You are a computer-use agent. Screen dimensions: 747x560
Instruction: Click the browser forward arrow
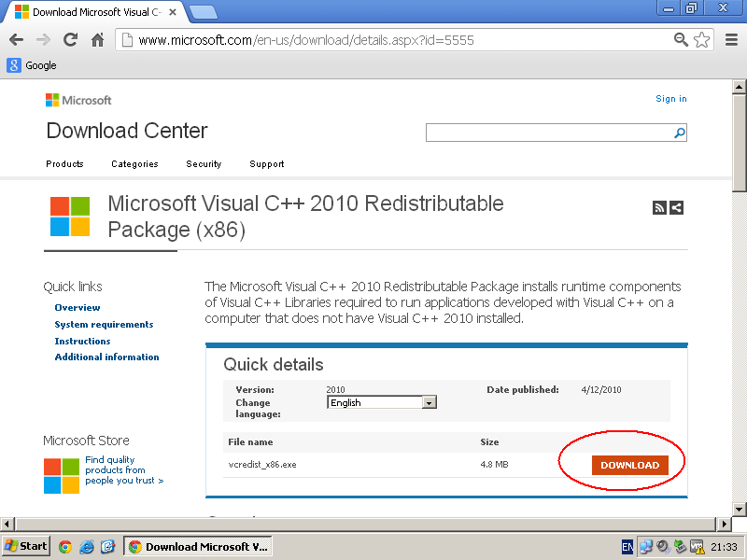coord(43,40)
